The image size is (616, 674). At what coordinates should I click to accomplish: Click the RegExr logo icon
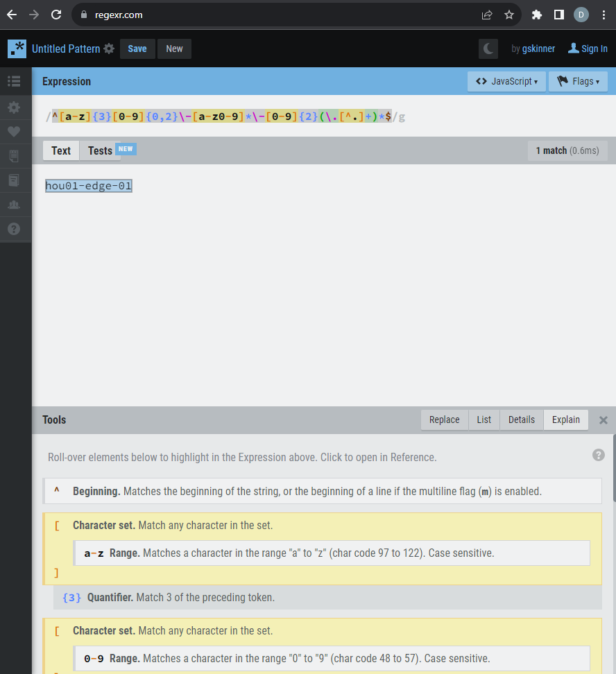(x=17, y=49)
